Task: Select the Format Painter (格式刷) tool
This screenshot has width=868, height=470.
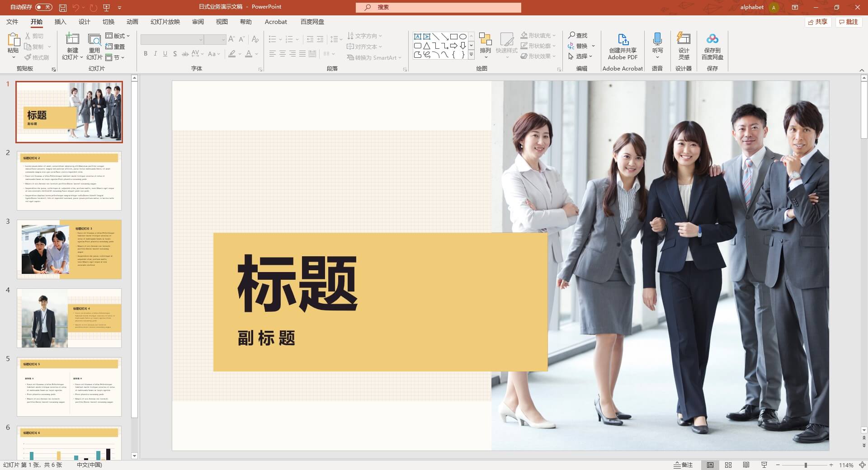Action: (x=36, y=57)
